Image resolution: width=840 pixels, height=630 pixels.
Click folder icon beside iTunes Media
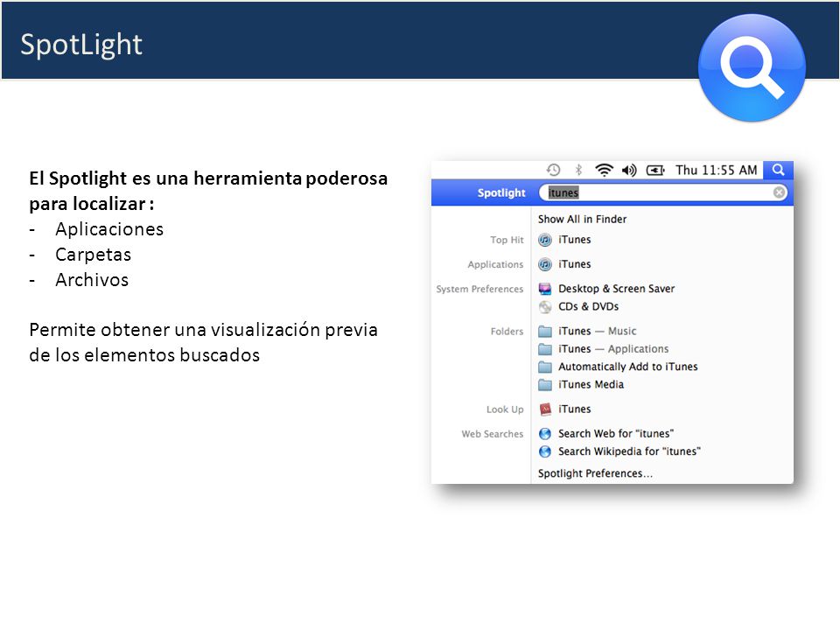tap(545, 385)
